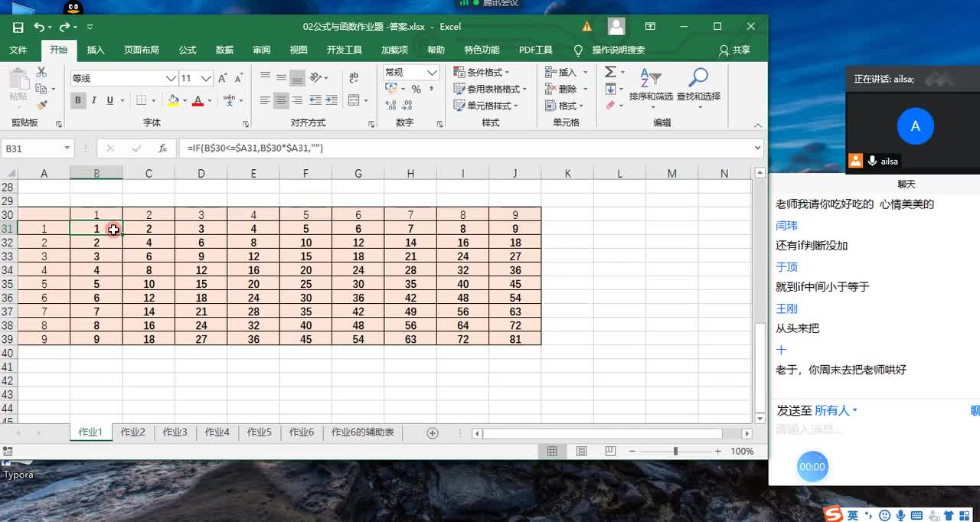Toggle Bottom Align

297,77
